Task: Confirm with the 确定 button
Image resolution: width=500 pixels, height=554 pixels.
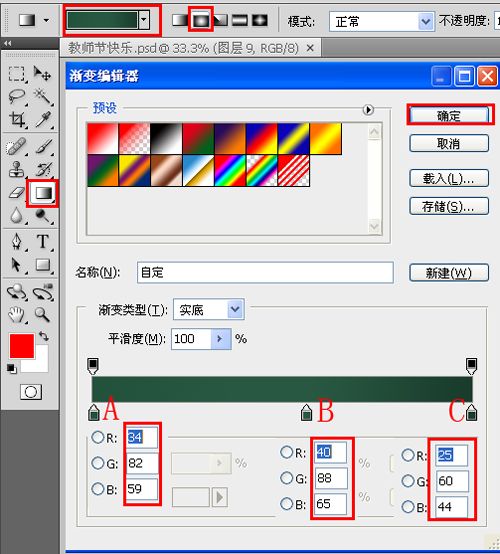Action: [x=449, y=116]
